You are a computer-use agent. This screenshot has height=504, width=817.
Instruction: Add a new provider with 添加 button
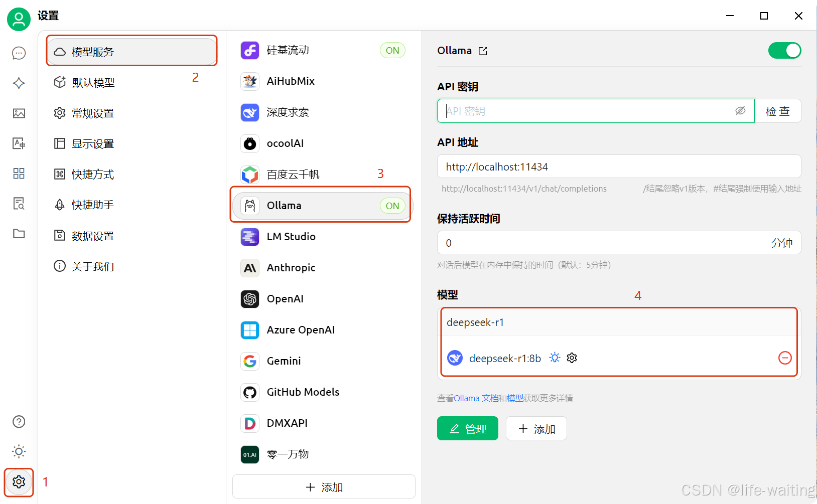[x=324, y=487]
